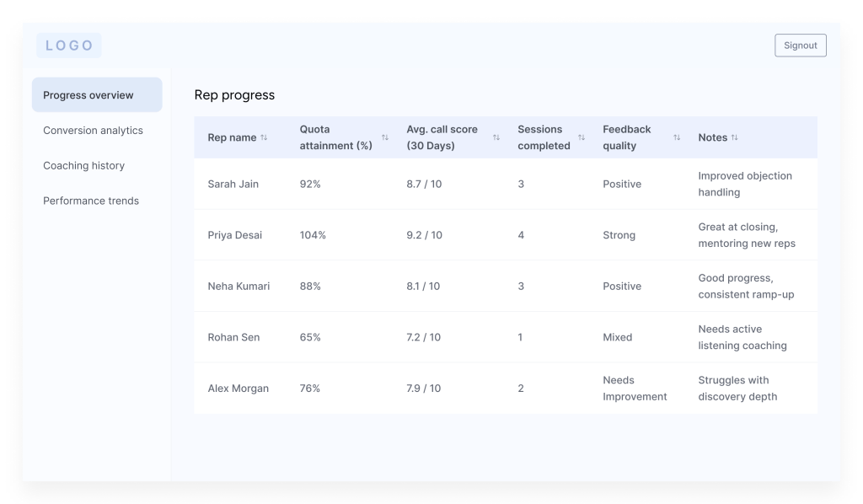Select Neha Kumari rep entry
The image size is (863, 504).
coord(239,287)
